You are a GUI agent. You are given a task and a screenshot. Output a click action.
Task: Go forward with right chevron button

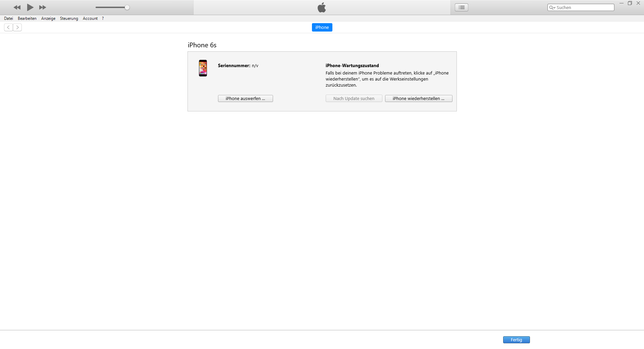17,28
